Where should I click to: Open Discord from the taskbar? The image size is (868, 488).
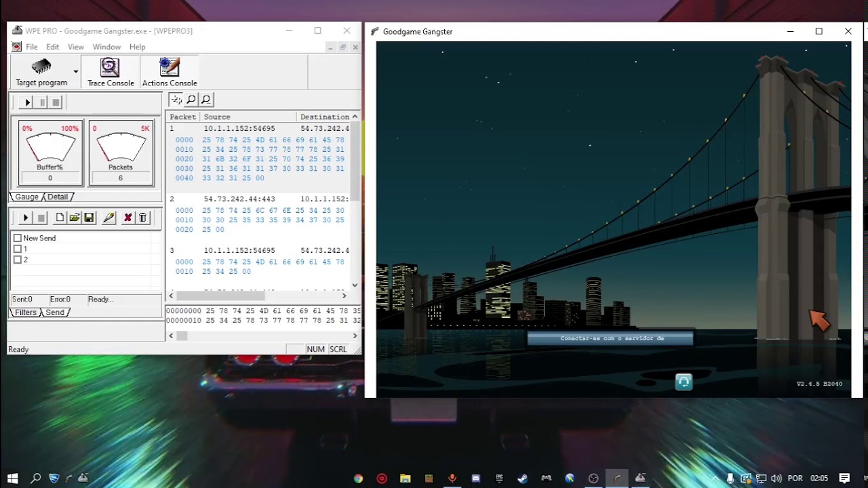click(475, 478)
